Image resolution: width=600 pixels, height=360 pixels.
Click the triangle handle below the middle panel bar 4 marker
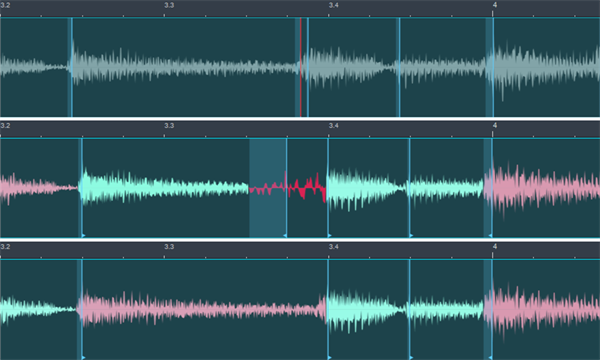point(490,236)
